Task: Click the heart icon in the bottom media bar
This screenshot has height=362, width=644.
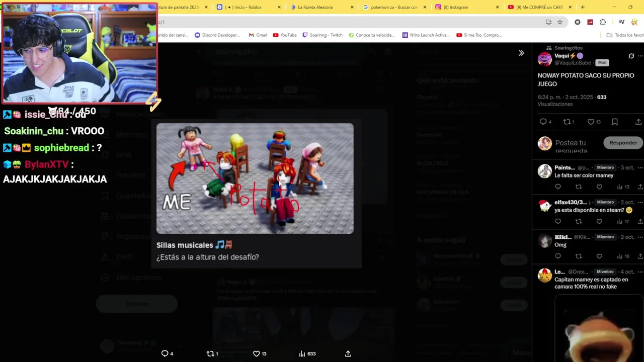Action: coord(256,353)
